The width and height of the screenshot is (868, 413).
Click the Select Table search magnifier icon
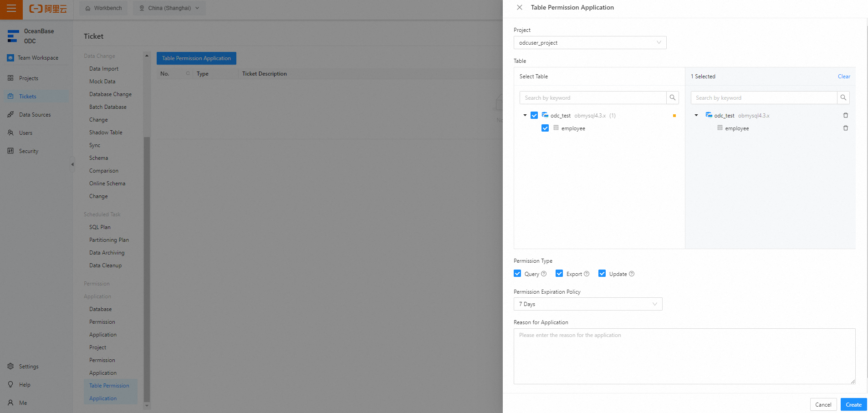673,98
